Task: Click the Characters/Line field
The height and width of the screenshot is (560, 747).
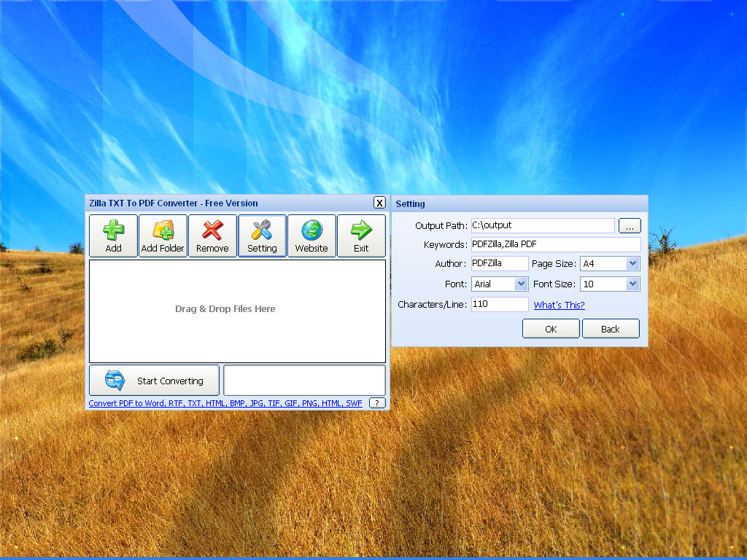Action: click(499, 304)
